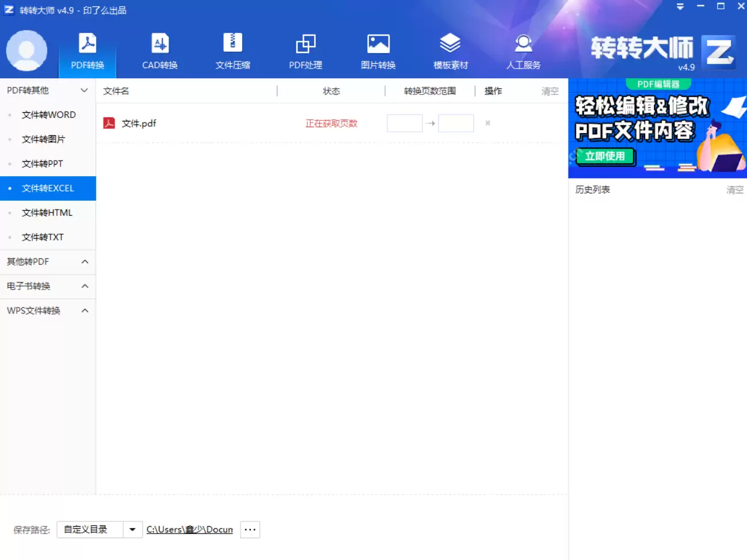Select the 图片转换 image conversion tool

378,51
